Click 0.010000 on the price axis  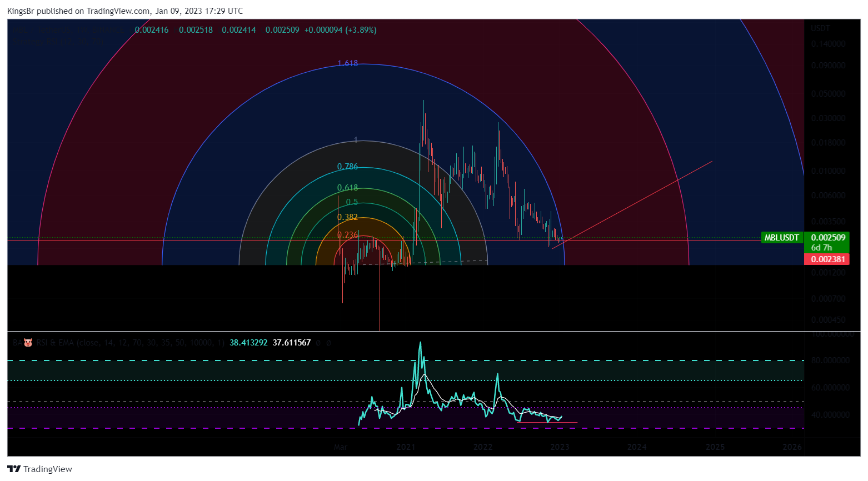click(829, 171)
